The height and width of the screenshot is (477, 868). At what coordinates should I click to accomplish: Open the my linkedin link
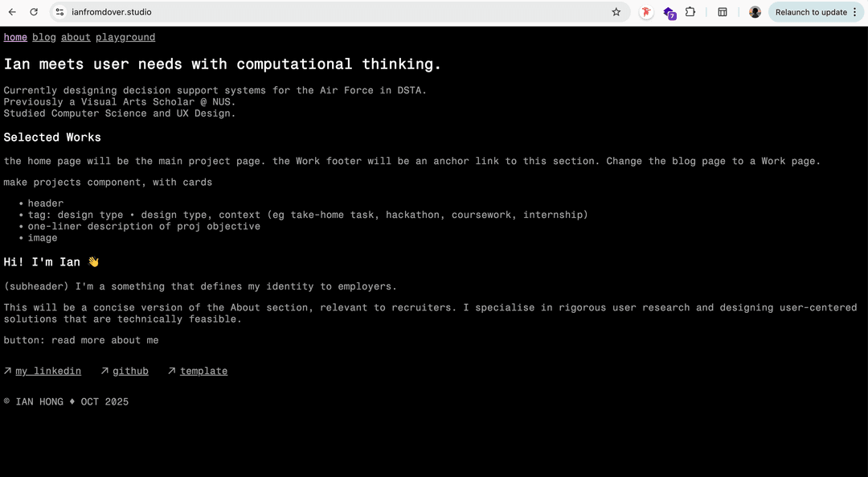pyautogui.click(x=48, y=371)
